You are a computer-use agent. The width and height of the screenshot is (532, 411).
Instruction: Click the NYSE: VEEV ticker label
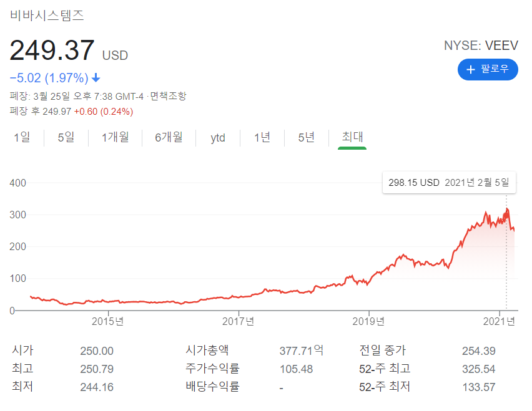[x=481, y=45]
